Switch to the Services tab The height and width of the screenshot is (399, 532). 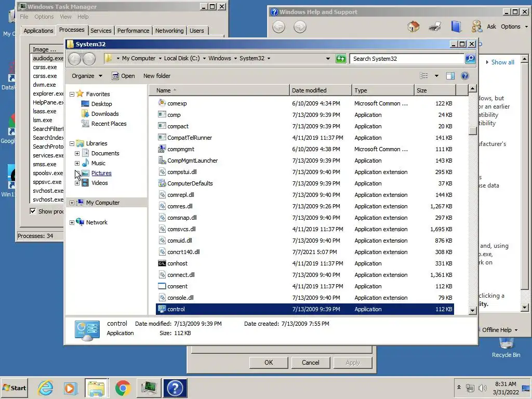[x=101, y=31]
